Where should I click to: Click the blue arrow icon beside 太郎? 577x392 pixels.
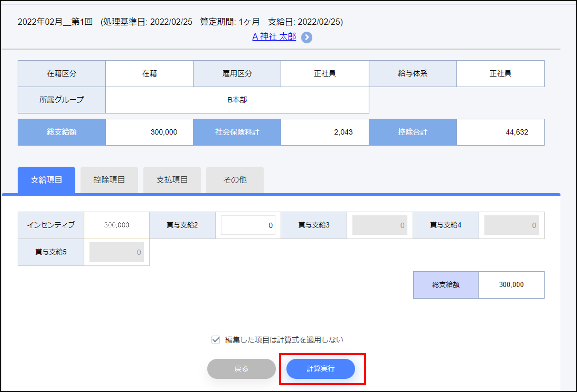tap(307, 37)
